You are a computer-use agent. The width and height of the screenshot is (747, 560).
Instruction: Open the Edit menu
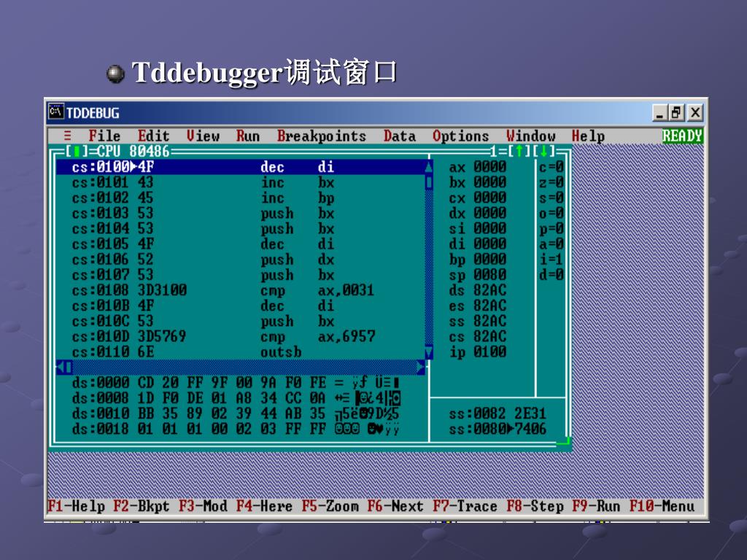[153, 136]
